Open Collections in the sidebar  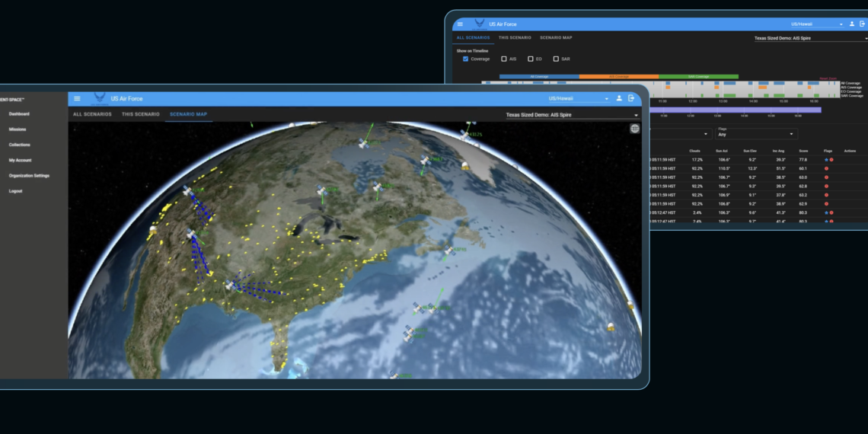[19, 145]
